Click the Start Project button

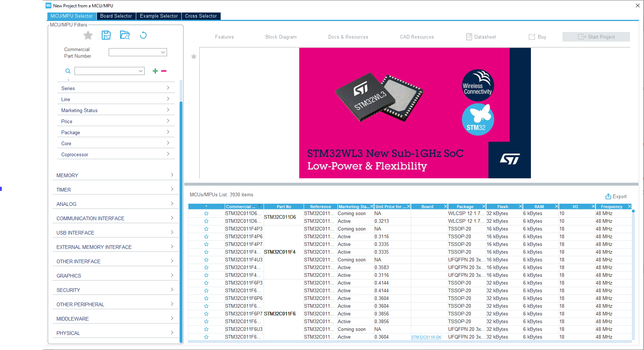tap(596, 37)
